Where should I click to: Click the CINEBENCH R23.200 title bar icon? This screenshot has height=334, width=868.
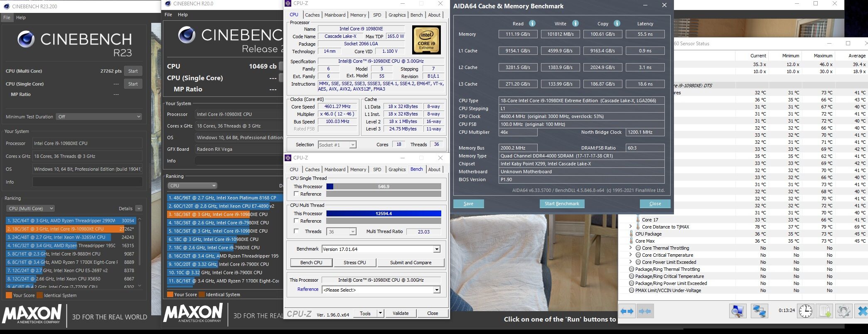tap(6, 6)
